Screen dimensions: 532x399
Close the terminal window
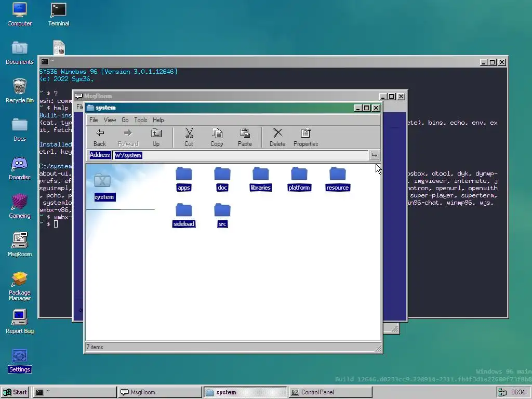point(502,62)
